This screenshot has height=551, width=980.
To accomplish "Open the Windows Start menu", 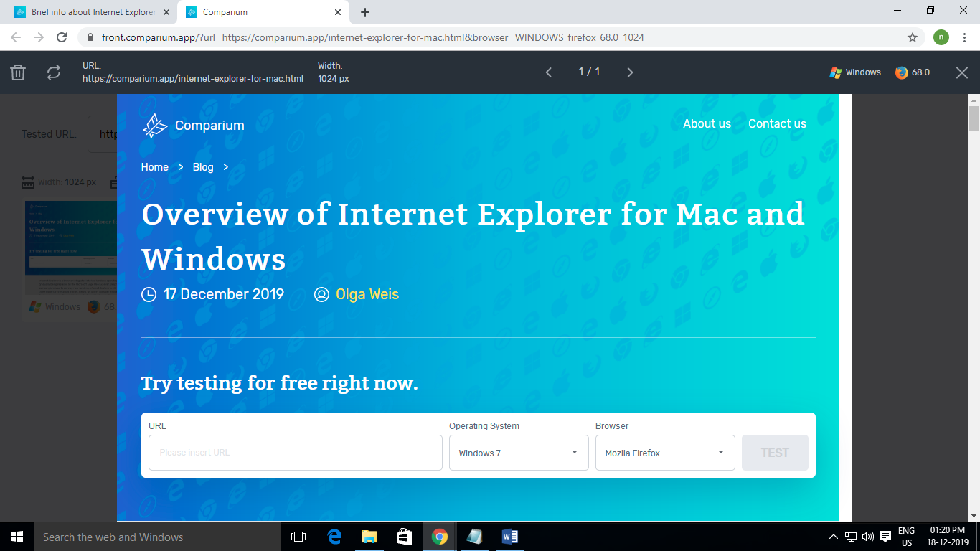I will 17,537.
